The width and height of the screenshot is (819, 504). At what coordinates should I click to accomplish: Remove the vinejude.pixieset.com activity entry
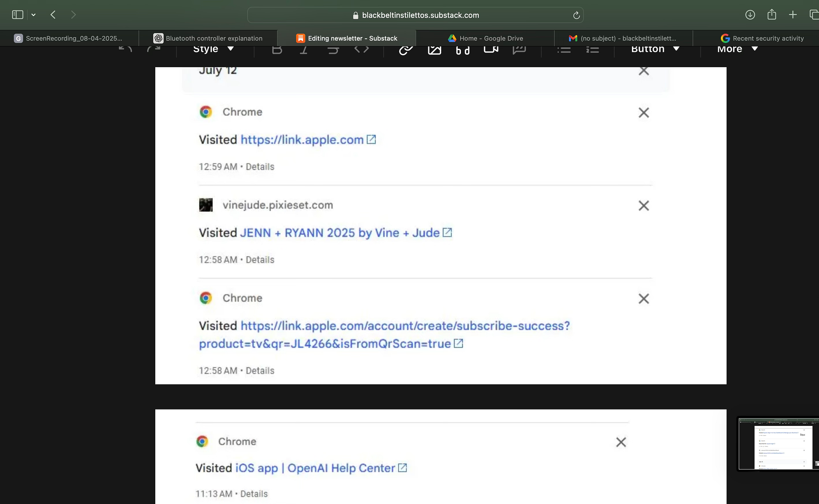point(643,206)
